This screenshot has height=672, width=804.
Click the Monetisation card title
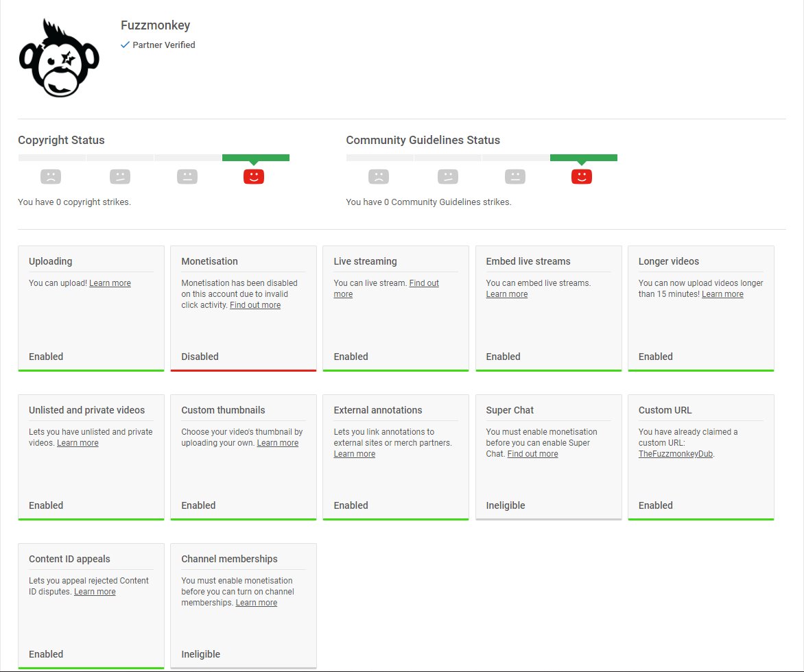pyautogui.click(x=209, y=261)
